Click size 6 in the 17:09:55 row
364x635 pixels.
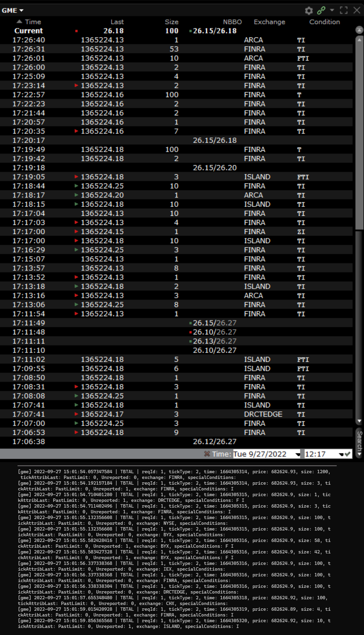176,368
